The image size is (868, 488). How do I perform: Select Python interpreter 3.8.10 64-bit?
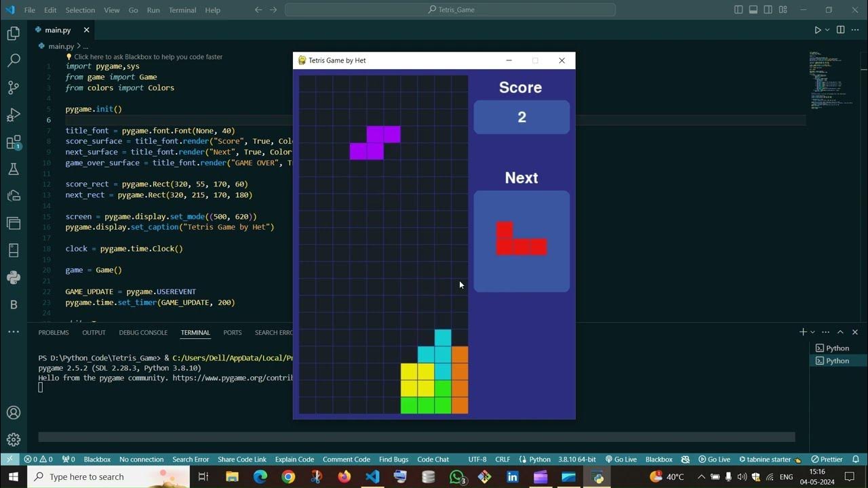tap(577, 459)
